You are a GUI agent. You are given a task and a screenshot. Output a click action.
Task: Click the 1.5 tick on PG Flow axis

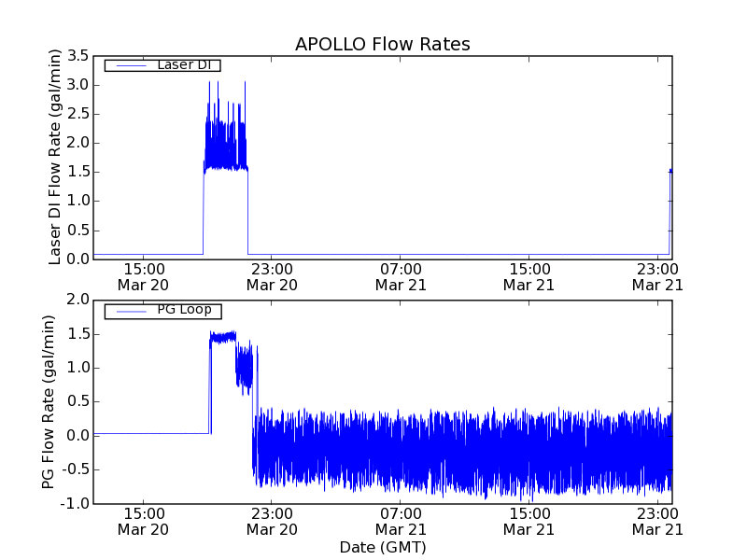(78, 334)
